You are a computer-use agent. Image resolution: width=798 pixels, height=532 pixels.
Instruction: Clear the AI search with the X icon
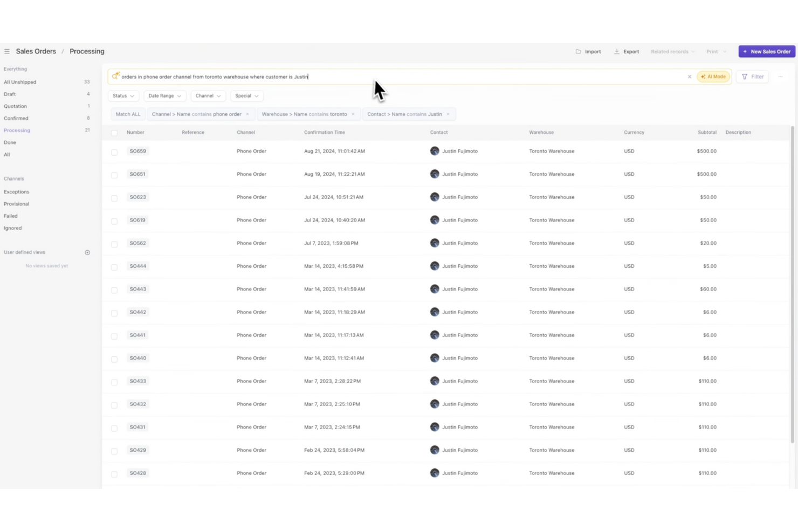coord(689,77)
